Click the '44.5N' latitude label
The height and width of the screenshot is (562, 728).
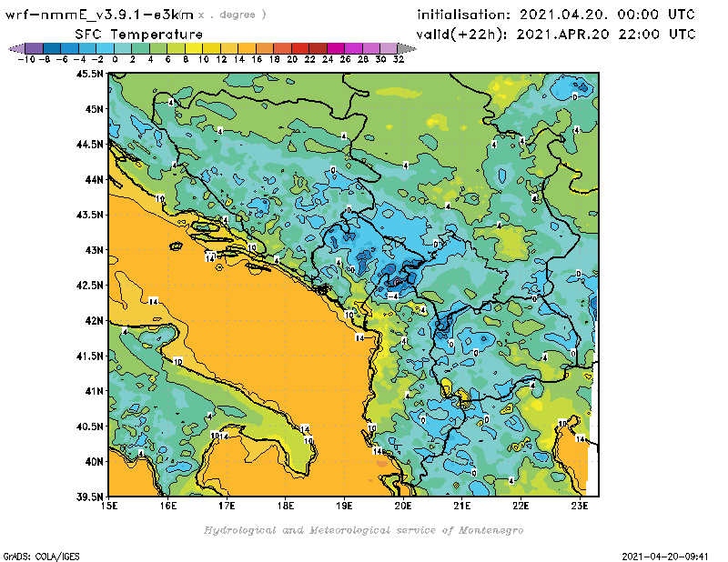(x=89, y=144)
